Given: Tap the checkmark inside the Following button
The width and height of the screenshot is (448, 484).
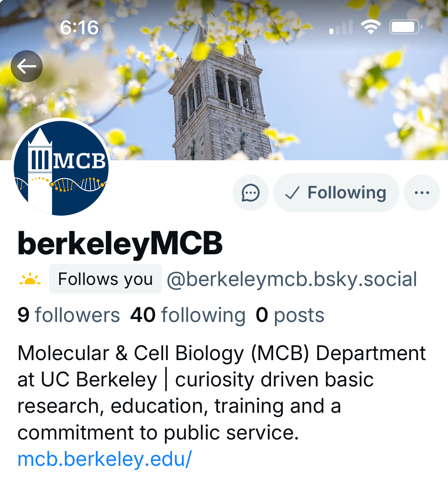Looking at the screenshot, I should click(292, 193).
